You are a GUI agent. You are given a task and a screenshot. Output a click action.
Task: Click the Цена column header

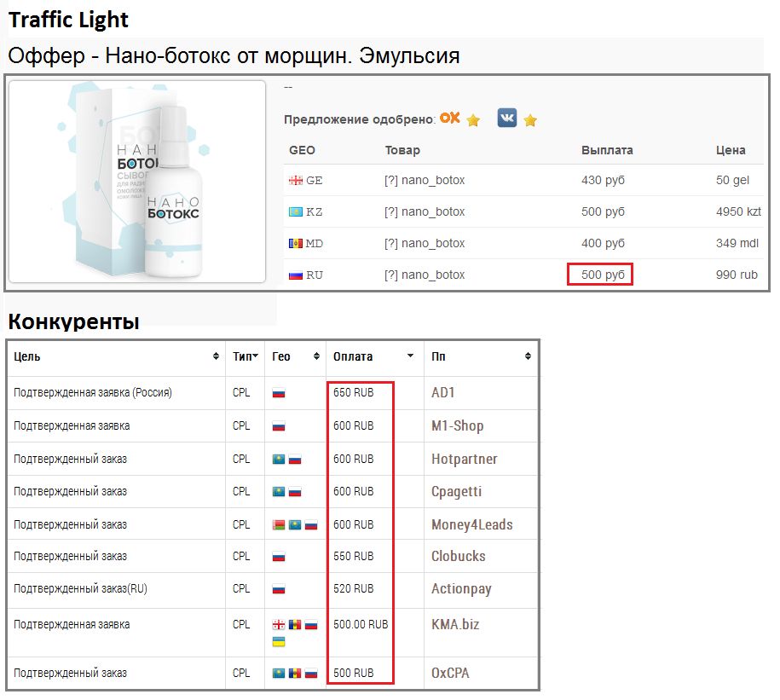731,150
